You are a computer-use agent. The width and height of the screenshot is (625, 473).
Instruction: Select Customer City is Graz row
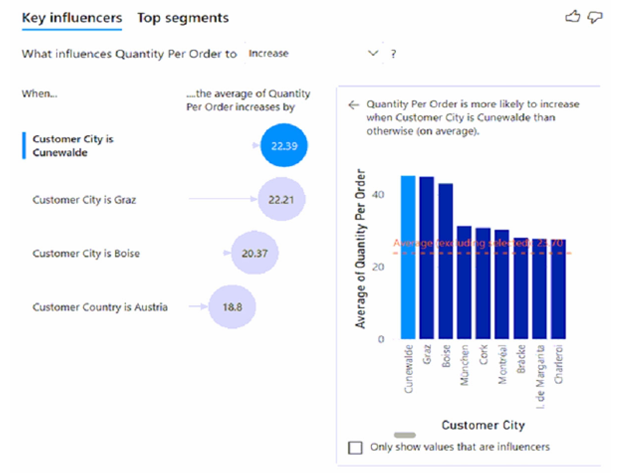(84, 200)
